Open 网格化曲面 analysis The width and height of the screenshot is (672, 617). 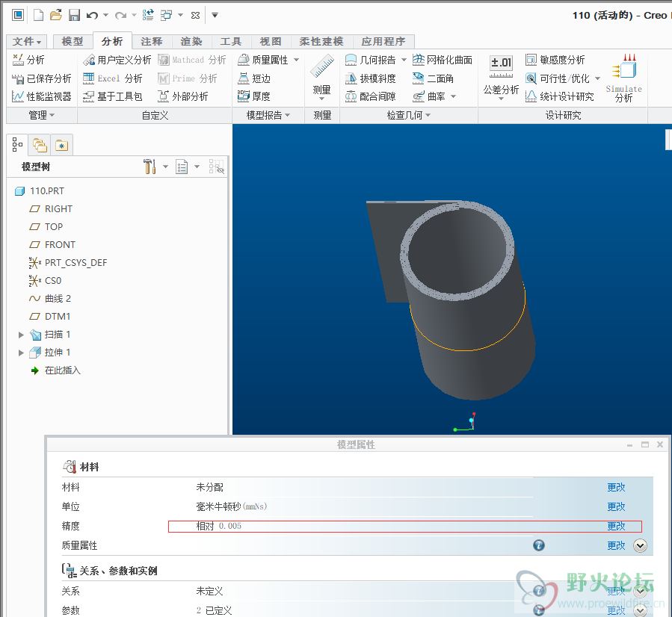pos(443,60)
